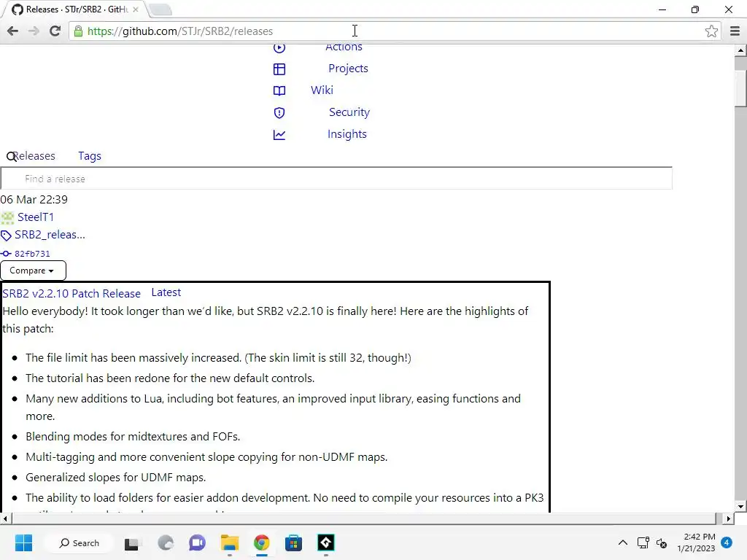Click the vertical scrollbar up arrow
The height and width of the screenshot is (560, 747).
[x=740, y=50]
